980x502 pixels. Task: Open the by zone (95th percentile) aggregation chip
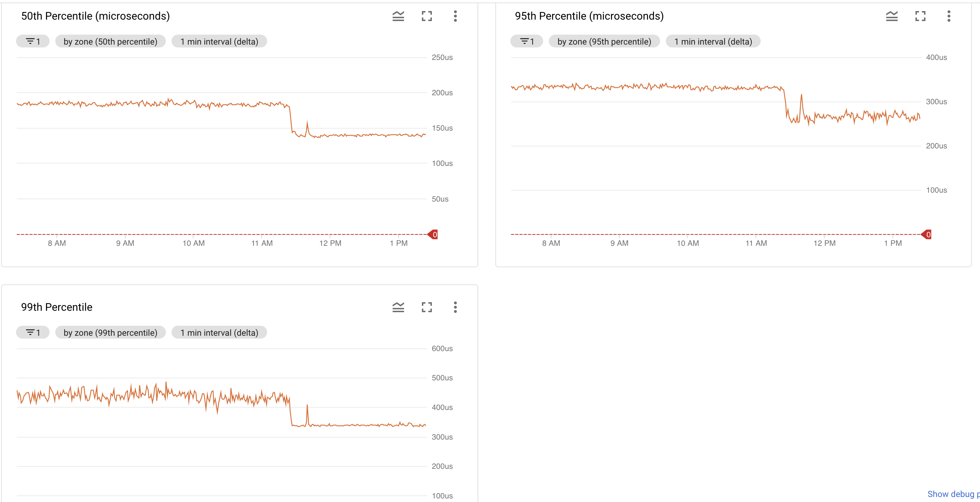[x=604, y=41]
